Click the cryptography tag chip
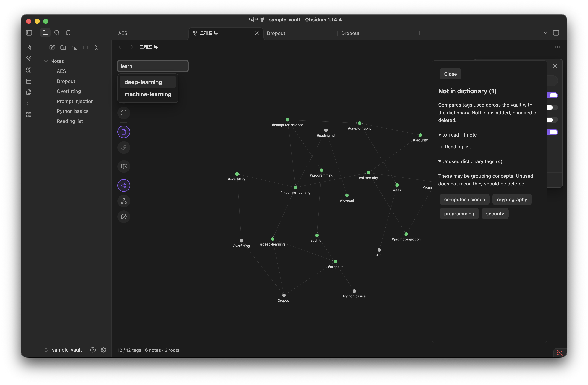The height and width of the screenshot is (385, 588). point(512,200)
